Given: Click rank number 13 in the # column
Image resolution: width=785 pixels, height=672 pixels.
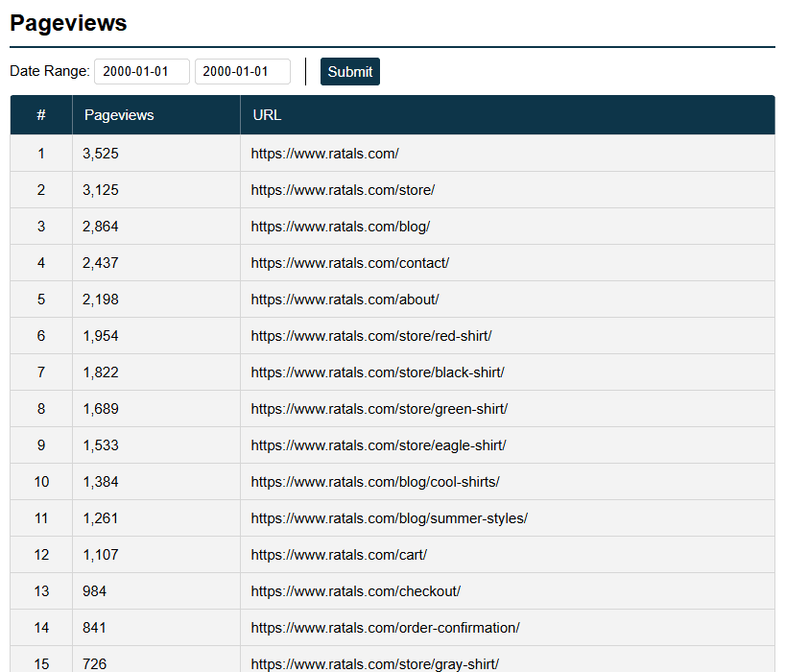Looking at the screenshot, I should tap(41, 591).
